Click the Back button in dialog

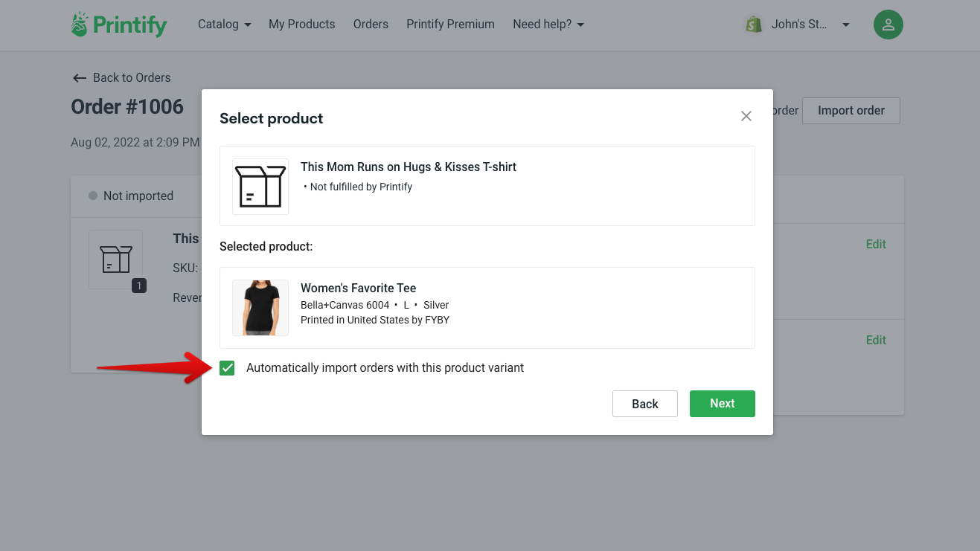click(x=645, y=404)
